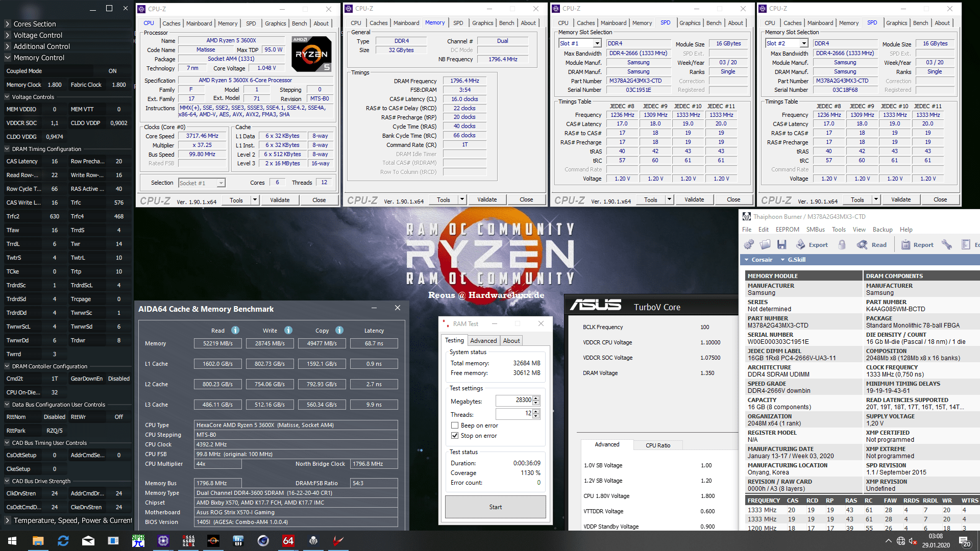980x551 pixels.
Task: Show hidden system tray icons
Action: pos(889,541)
